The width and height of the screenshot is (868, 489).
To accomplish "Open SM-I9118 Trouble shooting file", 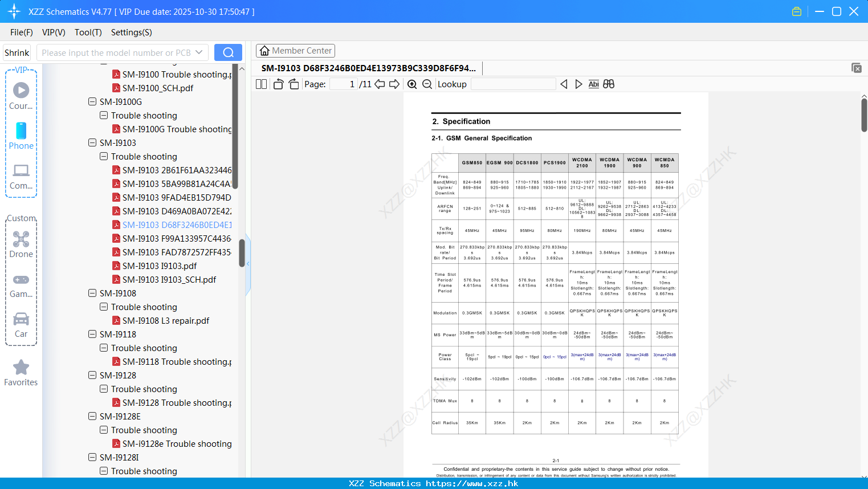I will [x=177, y=361].
